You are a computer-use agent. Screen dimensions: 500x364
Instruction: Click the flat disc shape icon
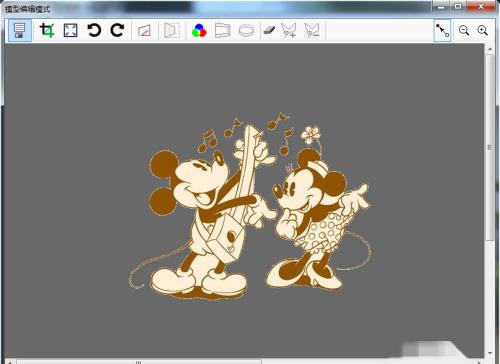point(246,31)
